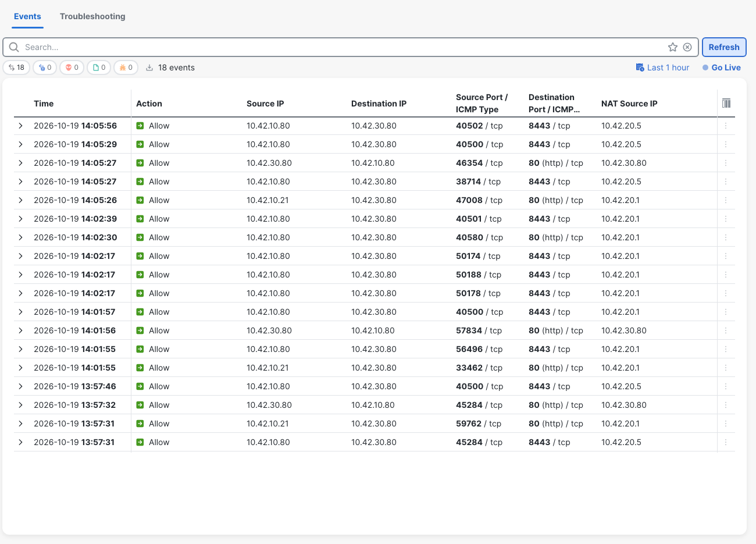Expand the 14:05:29 event row
The image size is (756, 544).
(20, 144)
